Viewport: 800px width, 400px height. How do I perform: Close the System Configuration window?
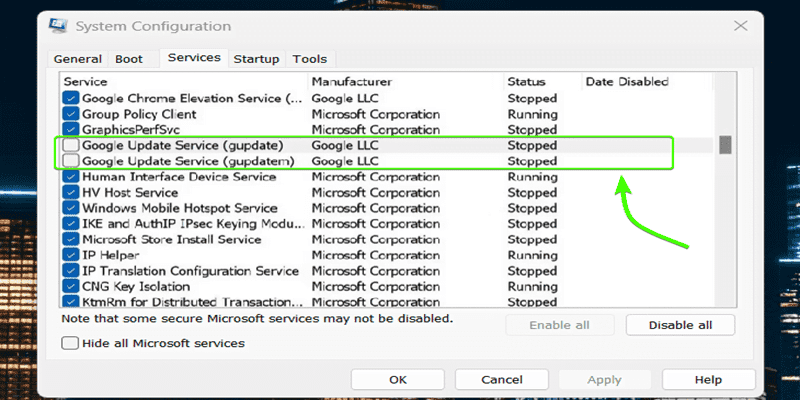point(739,25)
